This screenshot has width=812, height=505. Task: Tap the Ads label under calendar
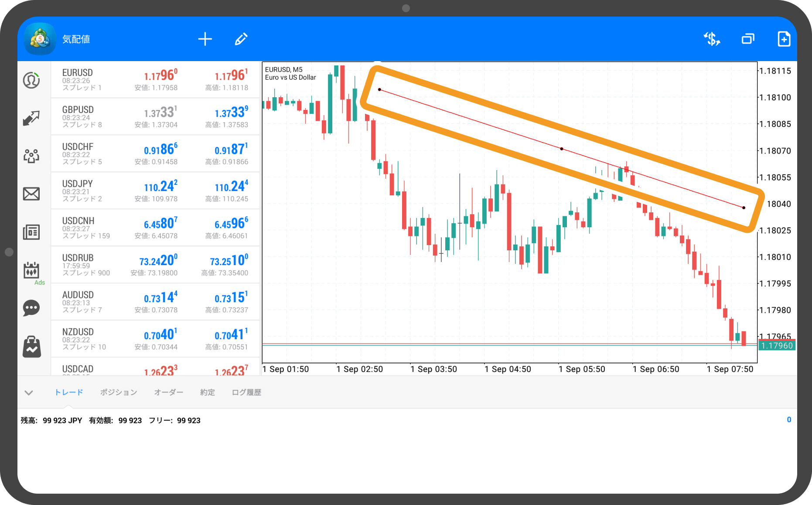40,283
